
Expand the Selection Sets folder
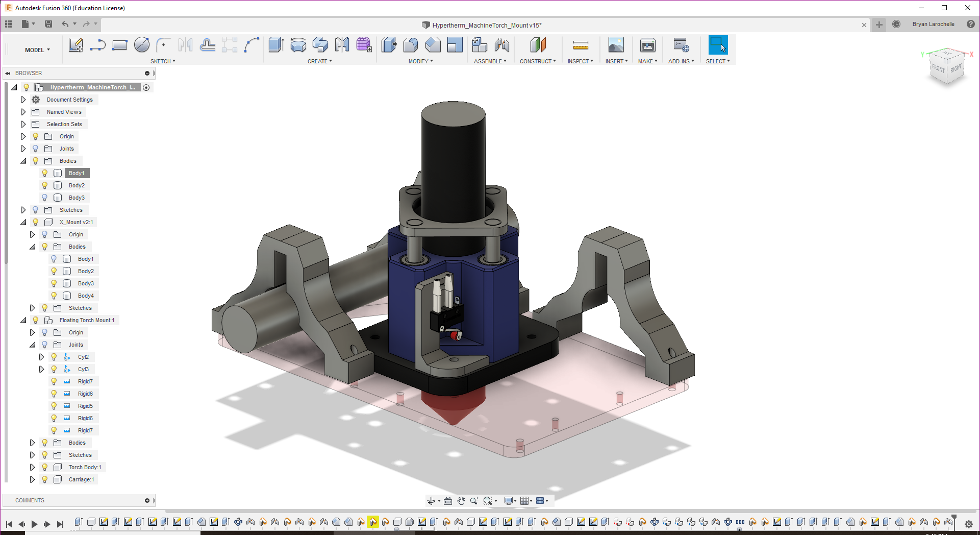[23, 124]
